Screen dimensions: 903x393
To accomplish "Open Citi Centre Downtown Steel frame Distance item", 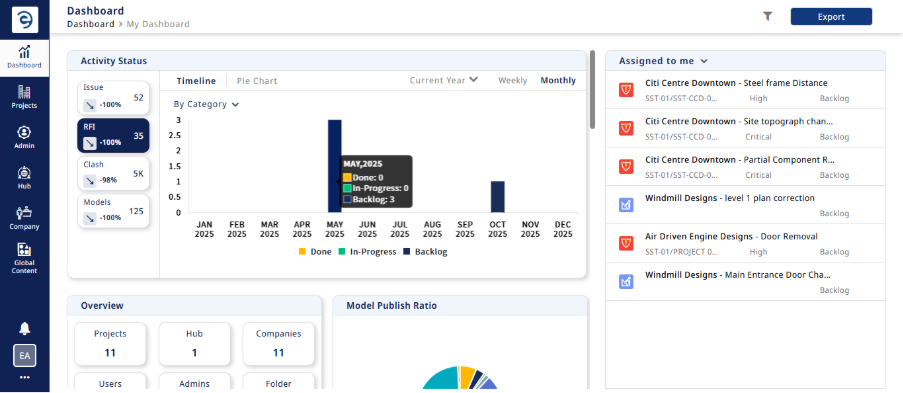I will pyautogui.click(x=745, y=90).
